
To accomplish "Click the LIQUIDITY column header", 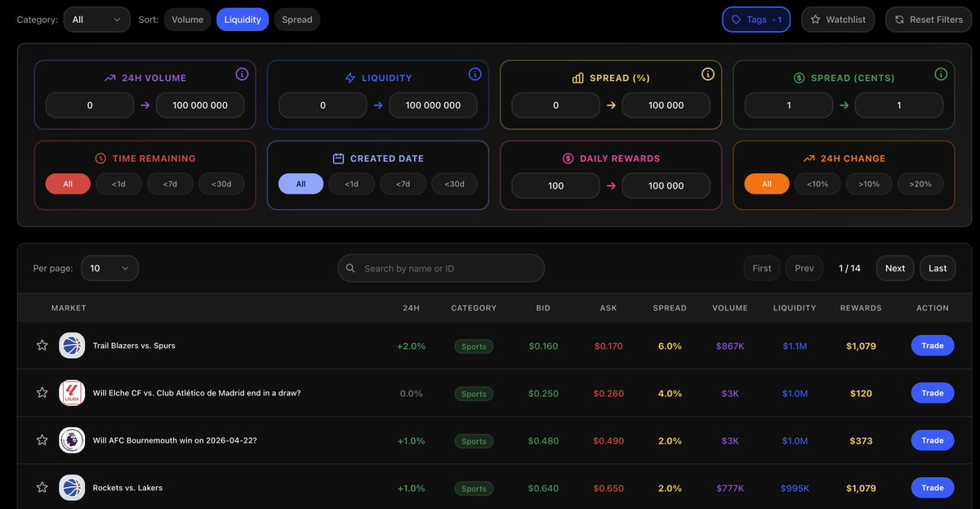I will pyautogui.click(x=795, y=308).
